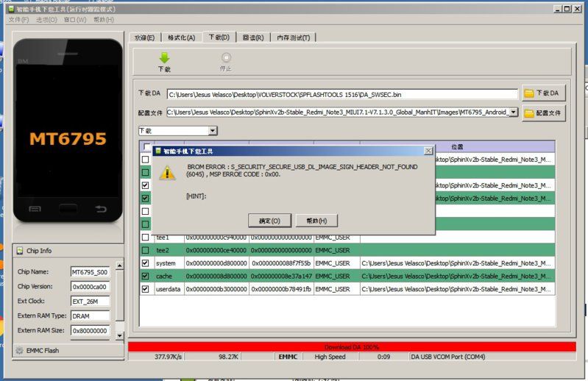Click the green Download arrow icon
The image size is (588, 381).
point(164,58)
